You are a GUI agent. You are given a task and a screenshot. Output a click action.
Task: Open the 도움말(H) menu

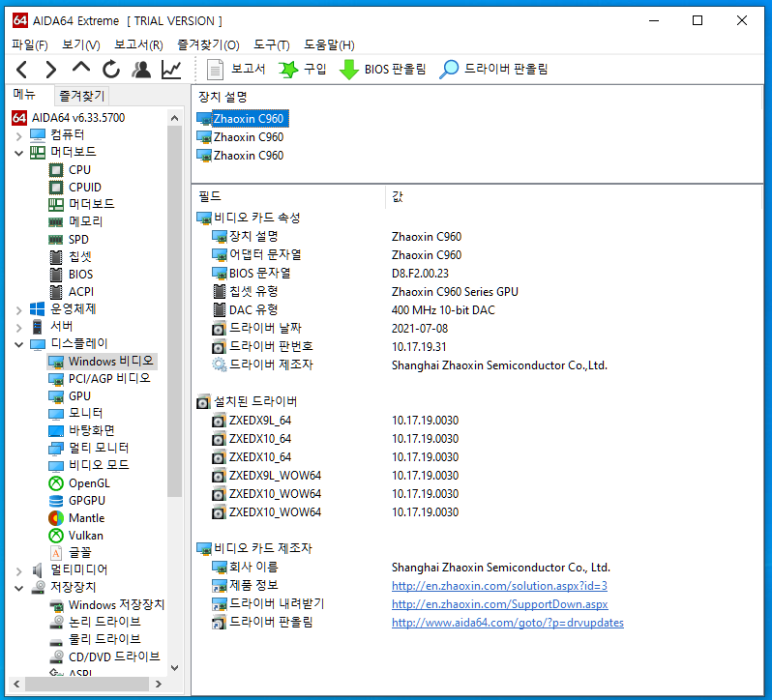tap(329, 44)
